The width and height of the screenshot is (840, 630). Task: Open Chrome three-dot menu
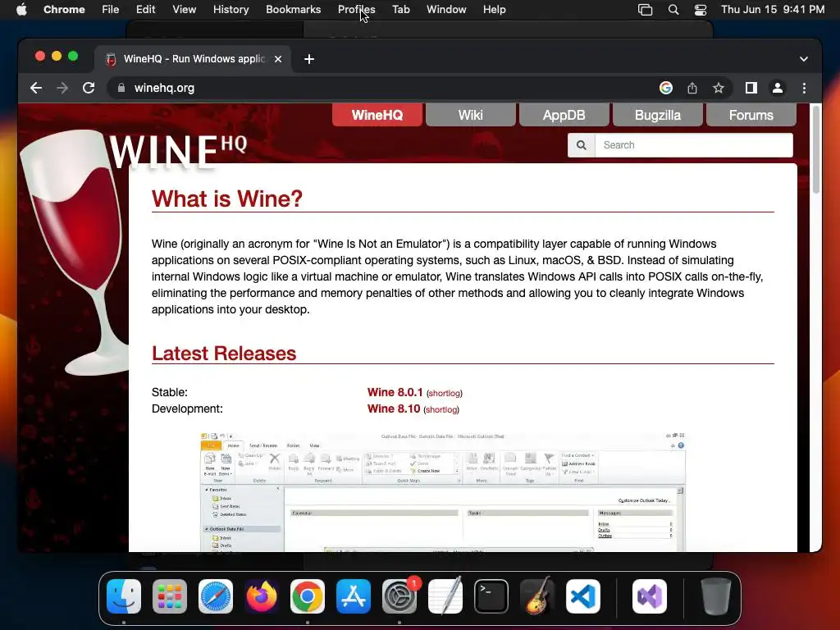pyautogui.click(x=804, y=88)
